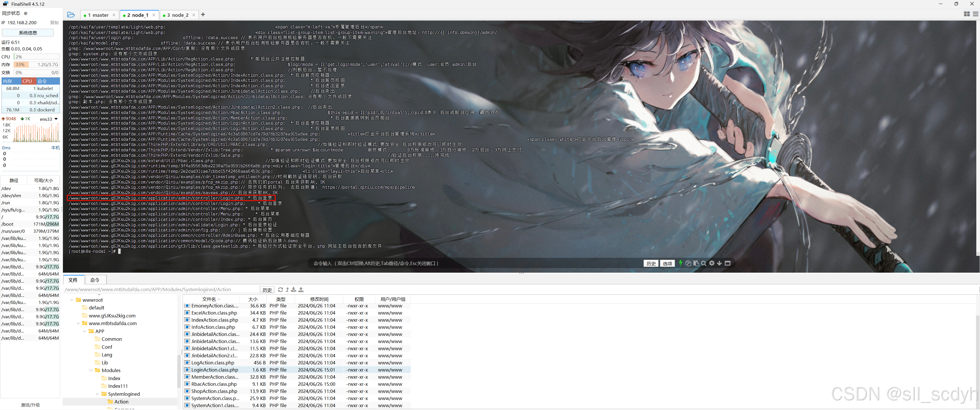Select LoginAction.class.php file row
The width and height of the screenshot is (980, 410).
pos(297,370)
